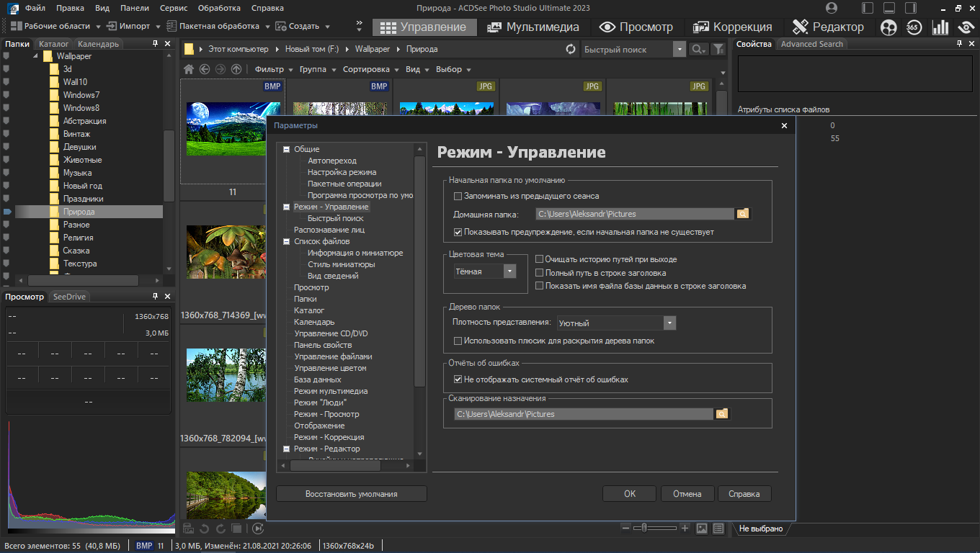The image size is (980, 553).
Task: Enable "Использовать плюсик для раскрытия дерева папок"
Action: [x=458, y=341]
